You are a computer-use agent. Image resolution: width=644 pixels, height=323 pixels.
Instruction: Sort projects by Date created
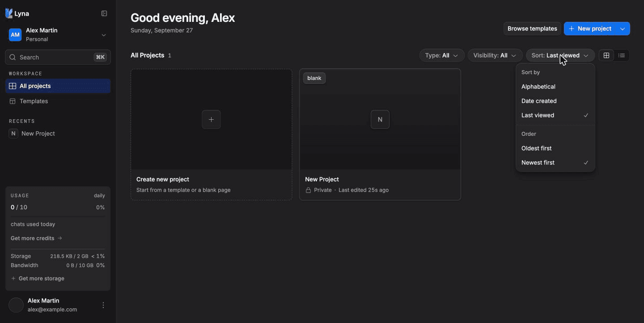555,101
